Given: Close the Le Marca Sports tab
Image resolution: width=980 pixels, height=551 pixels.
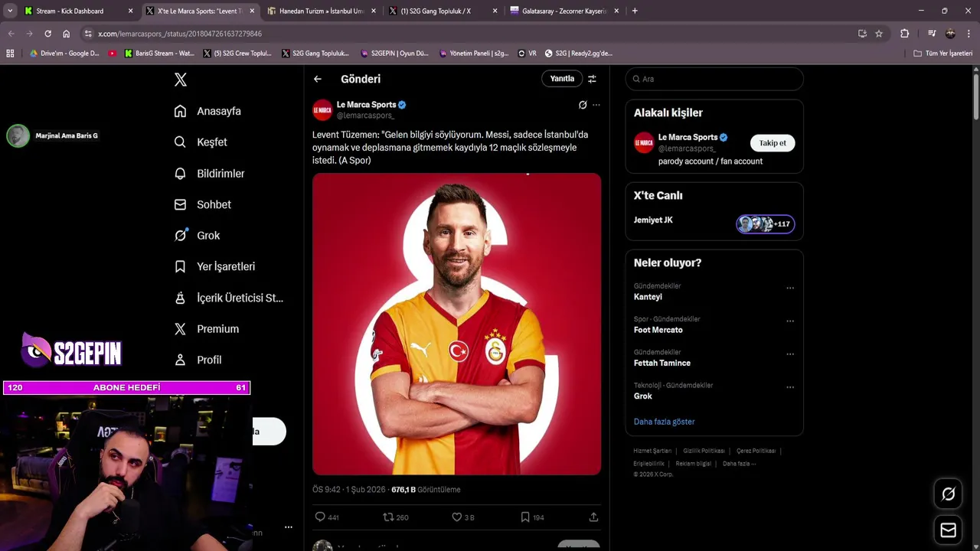Looking at the screenshot, I should click(x=252, y=11).
